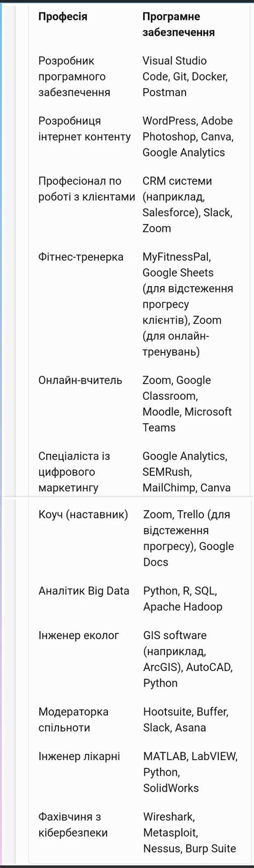Click the "Python, R, SQL, Apache Hadoop" cell

tap(183, 599)
